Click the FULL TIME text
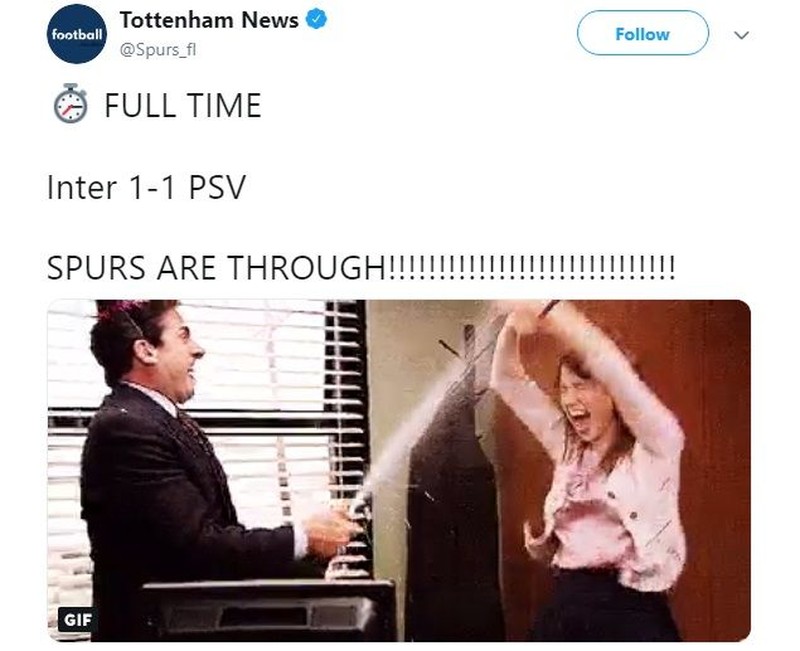Screen dimensions: 800x651 click(183, 105)
